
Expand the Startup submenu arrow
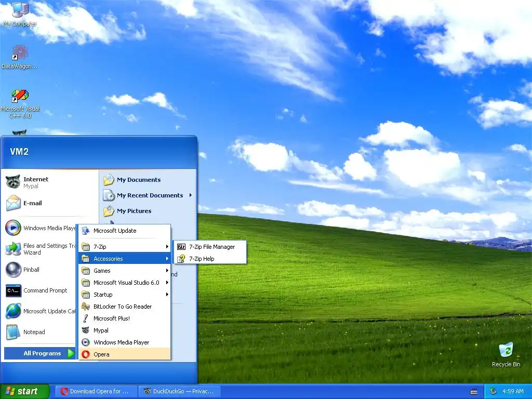coord(167,295)
